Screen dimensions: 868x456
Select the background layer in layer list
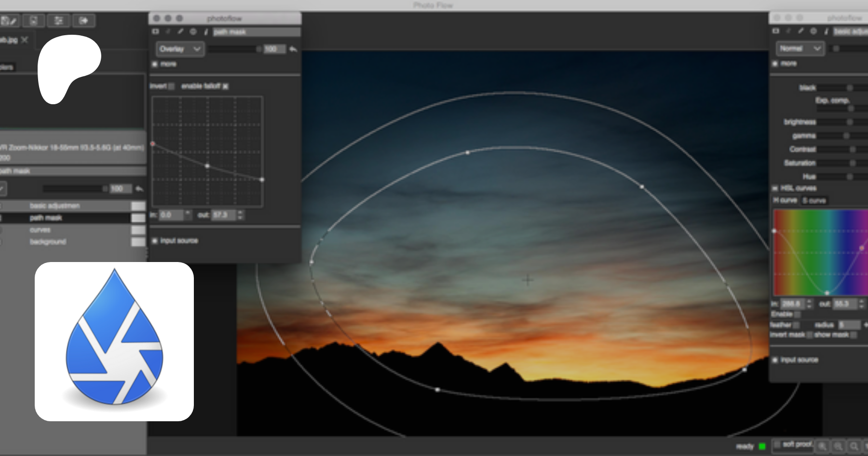(x=48, y=242)
